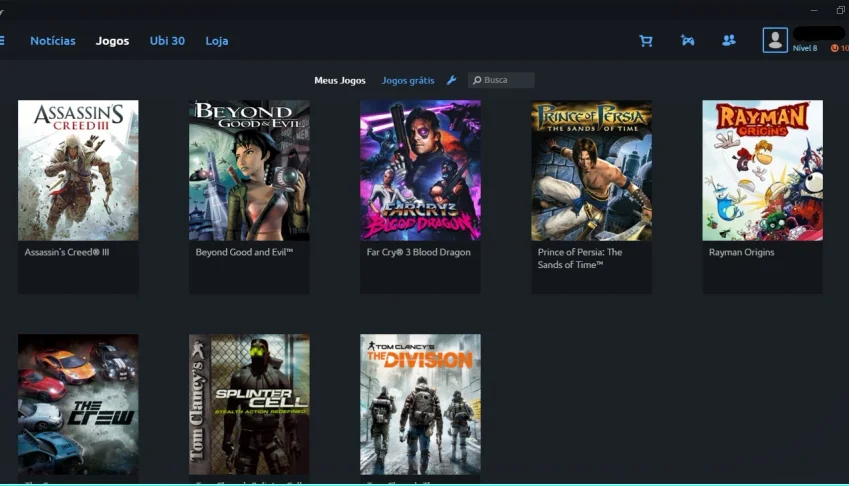Open the Notícias tab

pyautogui.click(x=53, y=41)
